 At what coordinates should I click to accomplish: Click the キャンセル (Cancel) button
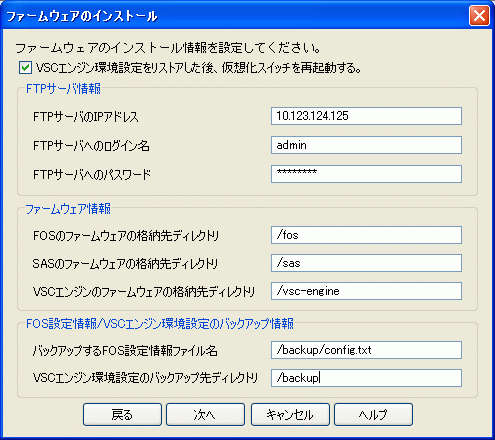click(x=290, y=415)
